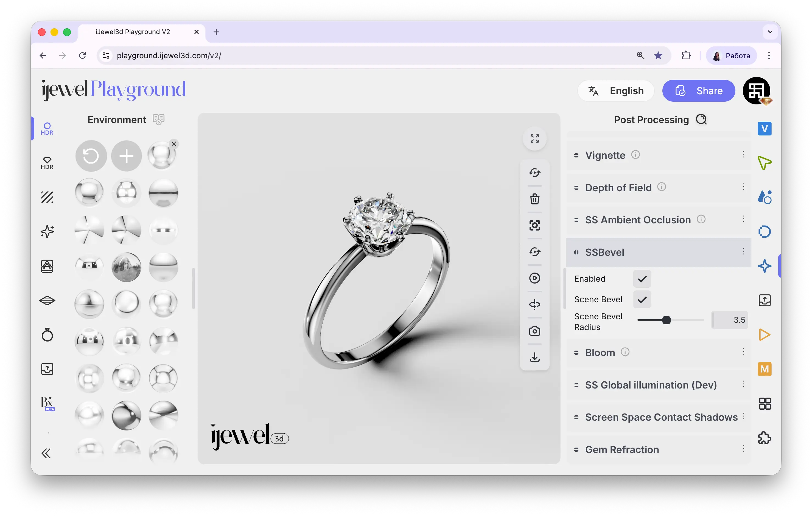The height and width of the screenshot is (516, 812).
Task: Click the Environment panel docs icon
Action: [x=158, y=119]
